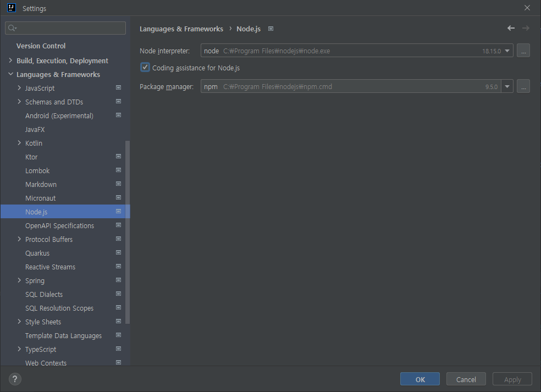Open the Lombok settings page
541x392 pixels.
tap(37, 171)
